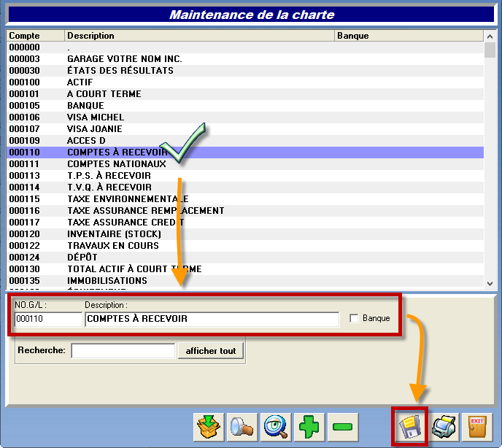This screenshot has height=448, width=502.
Task: Click the scrollbar down arrow
Action: (x=490, y=283)
